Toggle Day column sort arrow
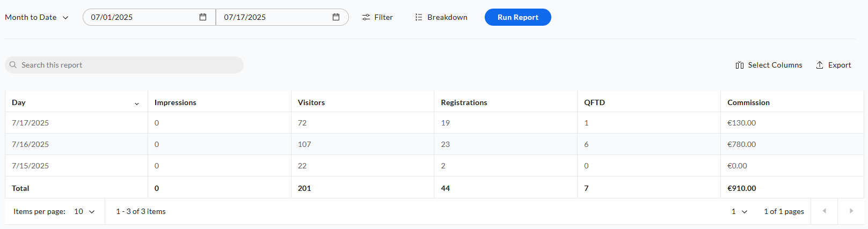 (x=137, y=104)
